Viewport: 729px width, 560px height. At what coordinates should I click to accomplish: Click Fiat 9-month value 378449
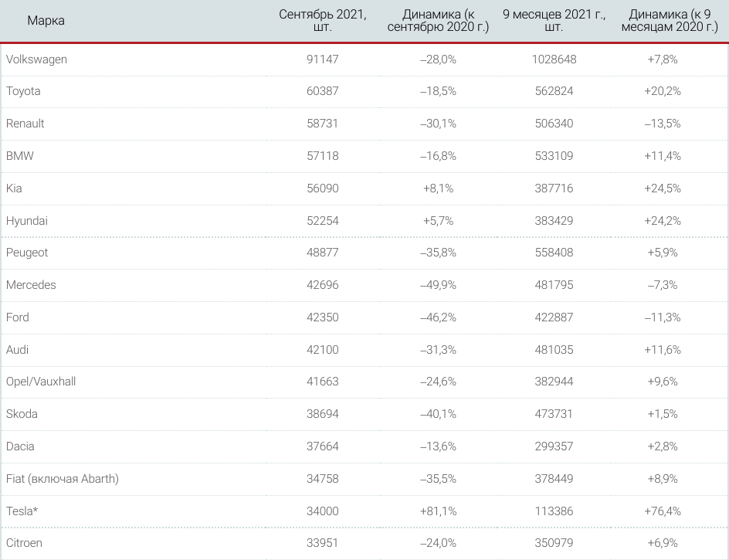[554, 479]
